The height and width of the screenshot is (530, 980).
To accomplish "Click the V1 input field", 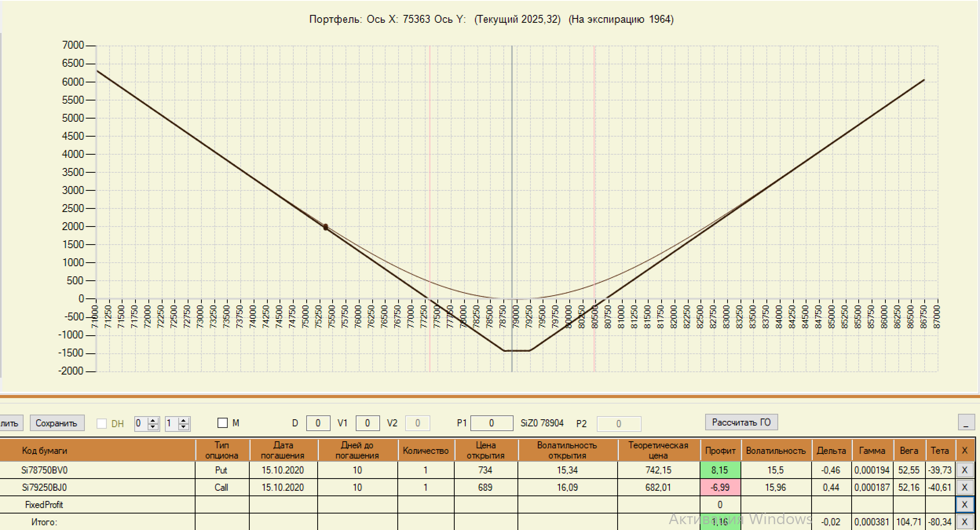I will pyautogui.click(x=367, y=423).
